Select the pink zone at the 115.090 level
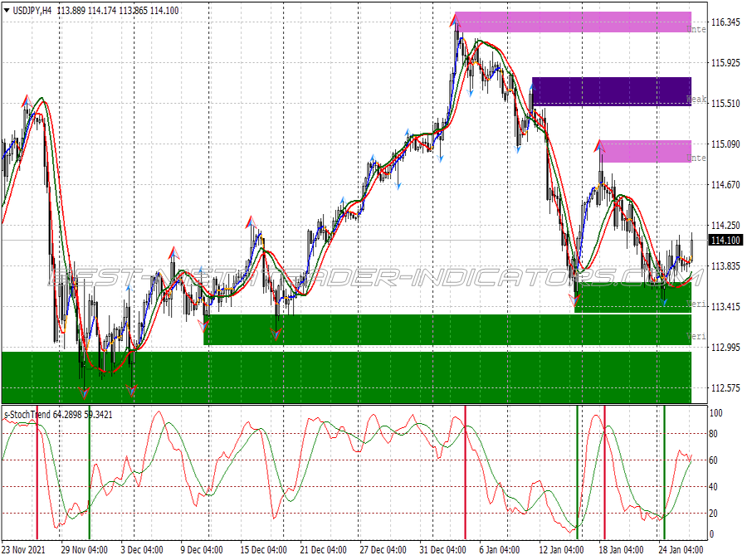This screenshot has width=747, height=560. pyautogui.click(x=646, y=152)
